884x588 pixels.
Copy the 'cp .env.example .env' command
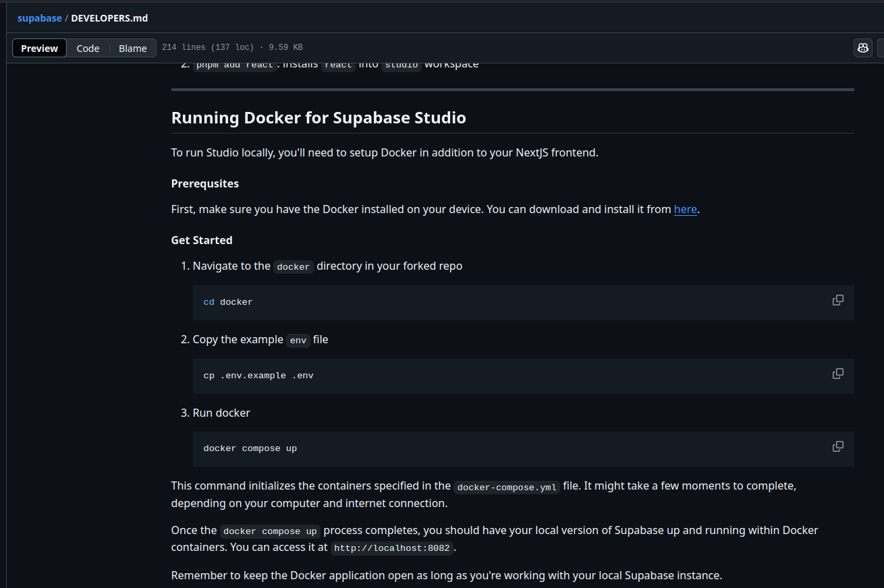coord(837,374)
